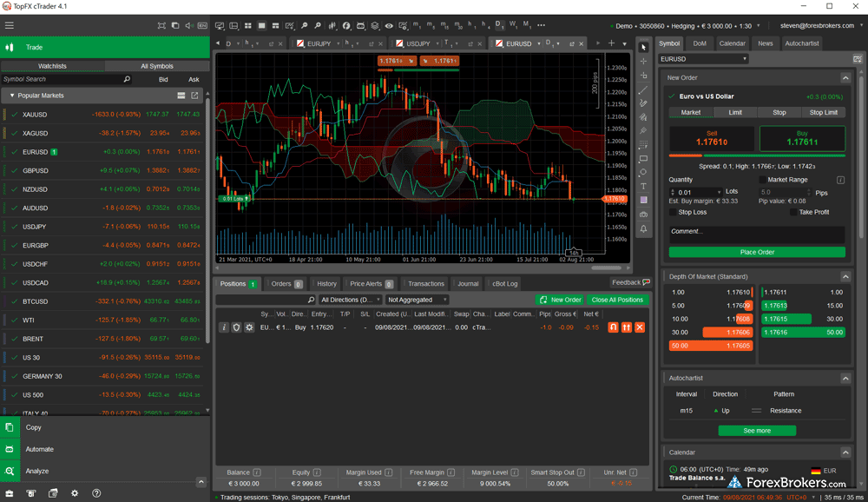The height and width of the screenshot is (502, 868).
Task: Toggle sound with the speaker icon
Action: 188,25
